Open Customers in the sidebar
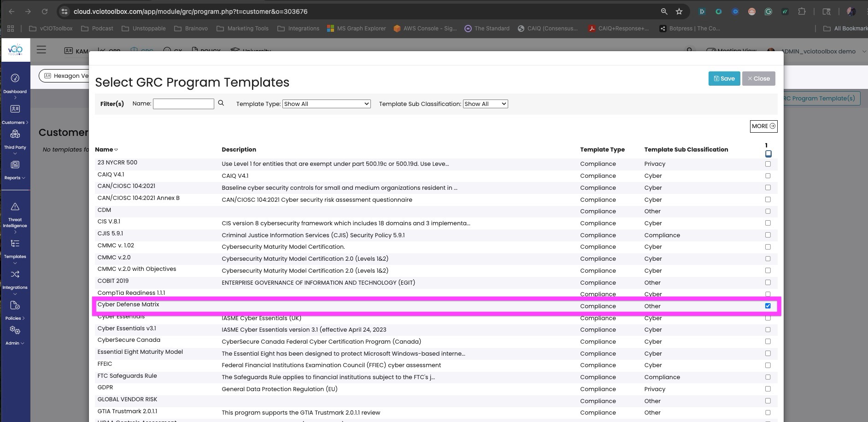The image size is (868, 422). pyautogui.click(x=15, y=115)
